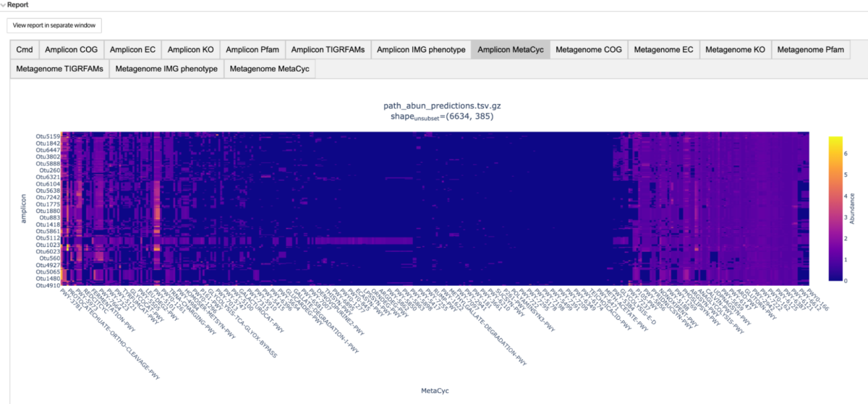
Task: Open Amplicon IMG phenotype tab
Action: 422,49
